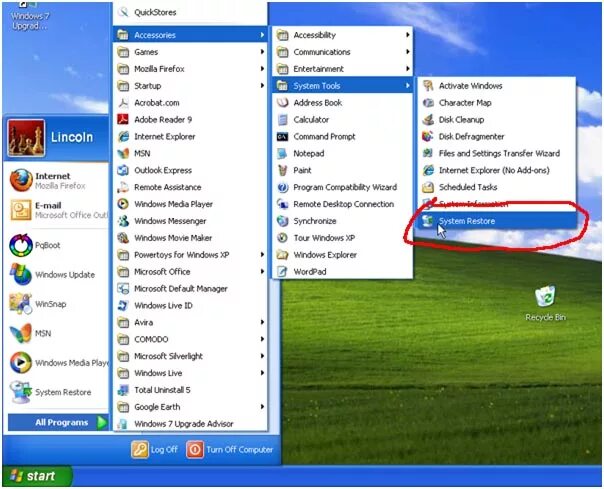This screenshot has height=489, width=604.
Task: Open Disk Cleanup icon in System Tools
Action: (x=428, y=119)
